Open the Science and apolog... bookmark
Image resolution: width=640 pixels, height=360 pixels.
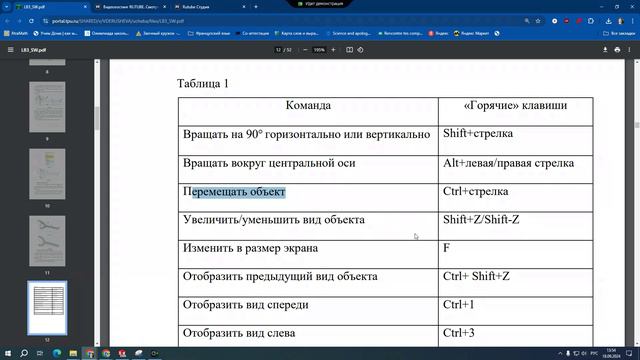(x=349, y=33)
